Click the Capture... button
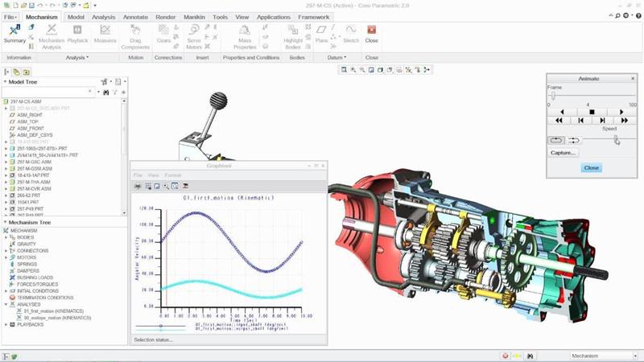The image size is (644, 362). (x=563, y=153)
